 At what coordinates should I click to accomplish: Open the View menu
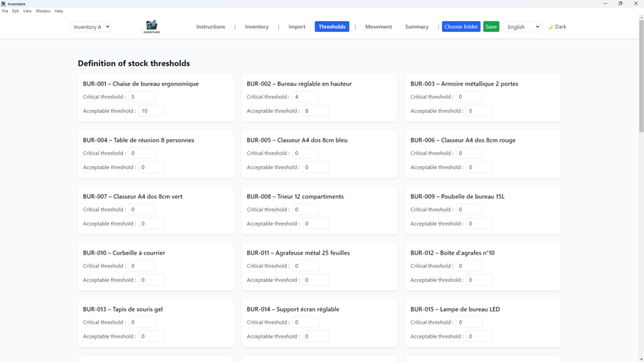coord(27,11)
